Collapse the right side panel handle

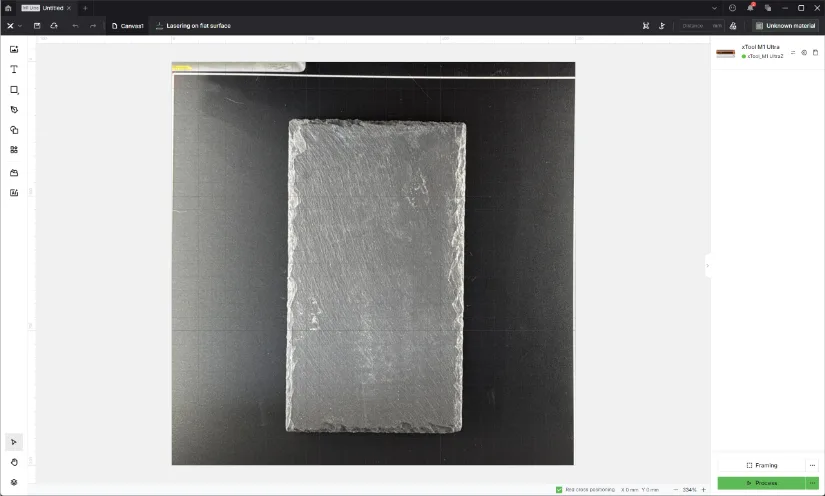(708, 265)
